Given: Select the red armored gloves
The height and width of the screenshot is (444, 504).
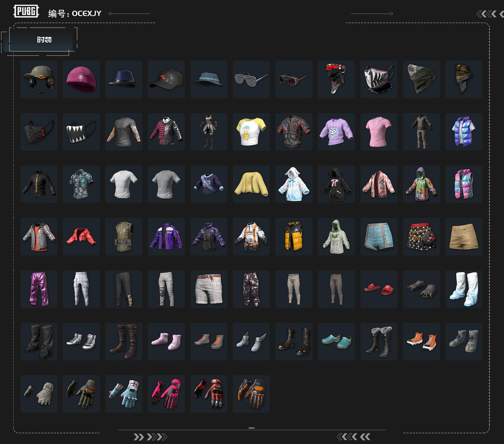Looking at the screenshot, I should coord(209,394).
